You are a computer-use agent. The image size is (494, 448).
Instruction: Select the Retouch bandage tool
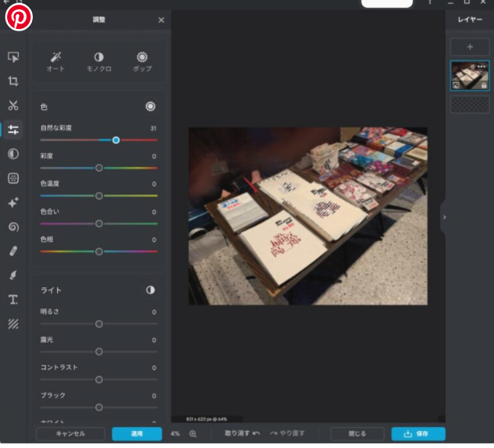click(13, 251)
